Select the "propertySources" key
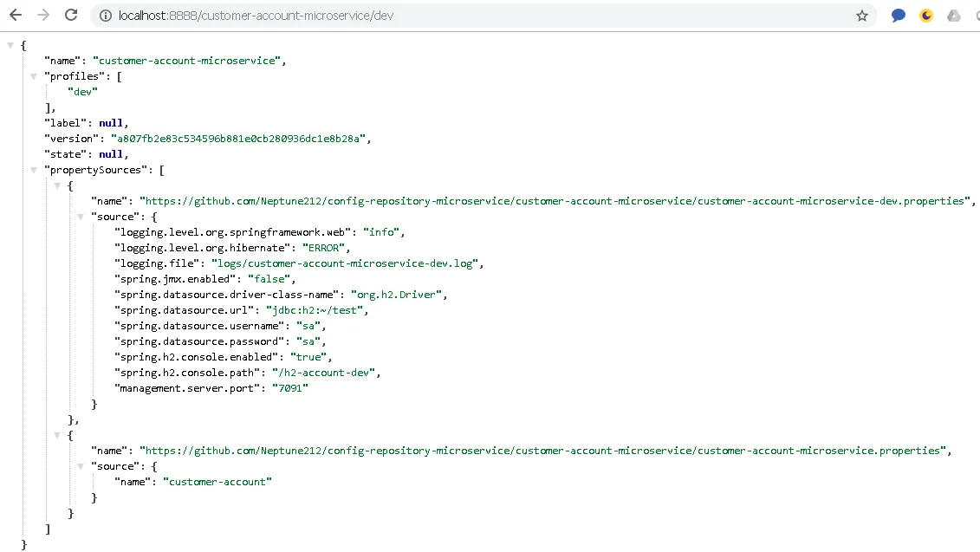This screenshot has width=980, height=552. 95,170
